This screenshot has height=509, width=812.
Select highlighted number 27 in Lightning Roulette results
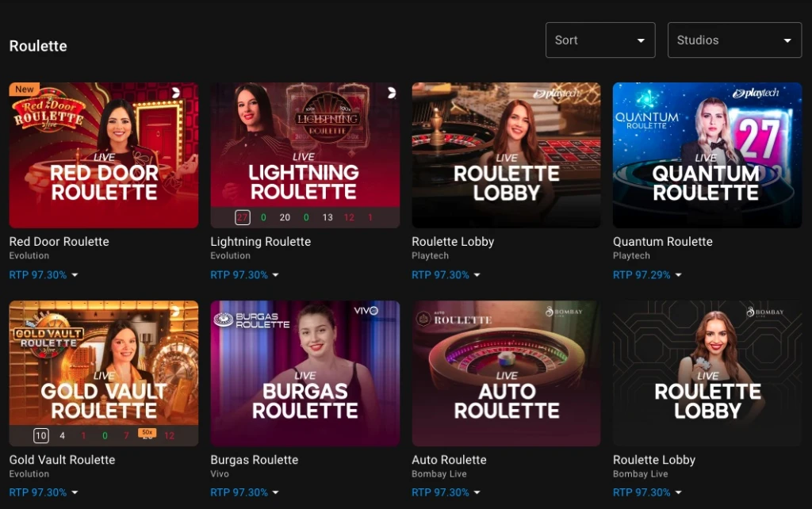pyautogui.click(x=242, y=217)
